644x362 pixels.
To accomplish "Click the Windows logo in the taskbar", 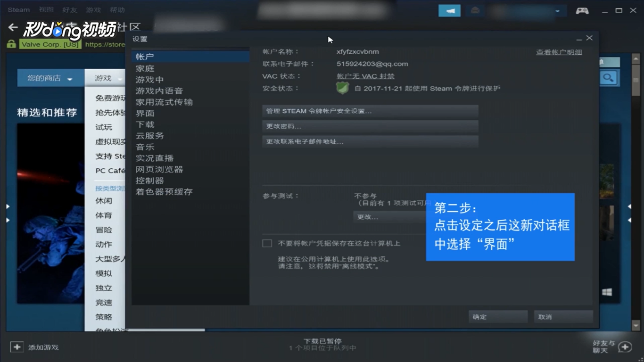I will coord(607,292).
